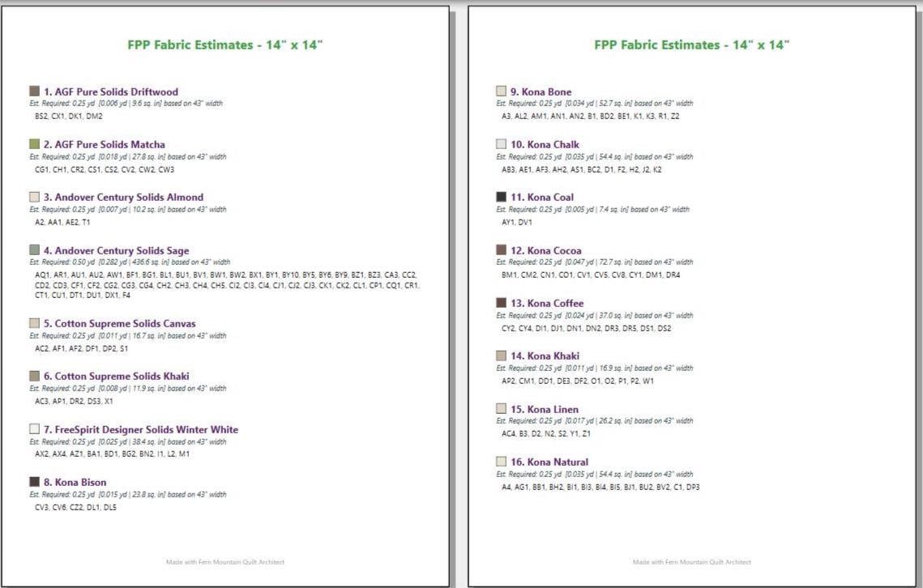The width and height of the screenshot is (923, 588).
Task: Select the heading '11. Kona Coal'
Action: (x=542, y=197)
